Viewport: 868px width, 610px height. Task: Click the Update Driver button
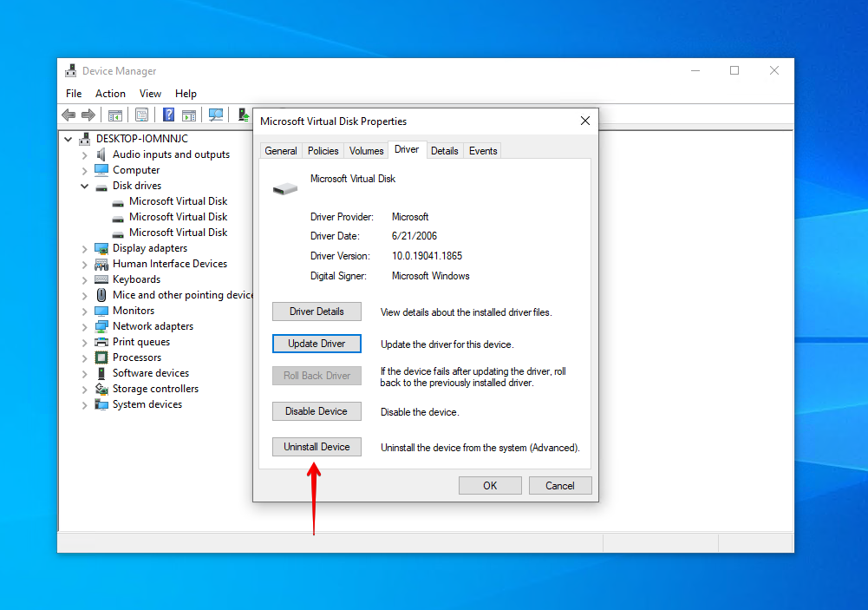(x=317, y=344)
